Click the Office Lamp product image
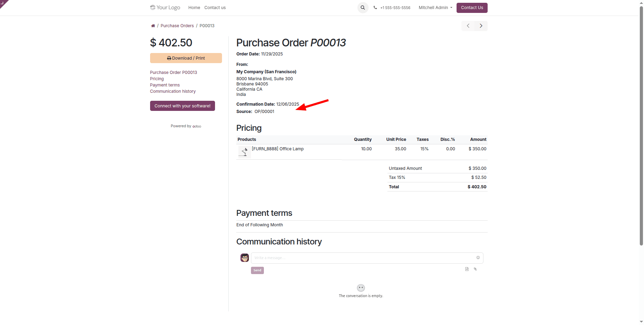Image resolution: width=644 pixels, height=325 pixels. coord(244,152)
